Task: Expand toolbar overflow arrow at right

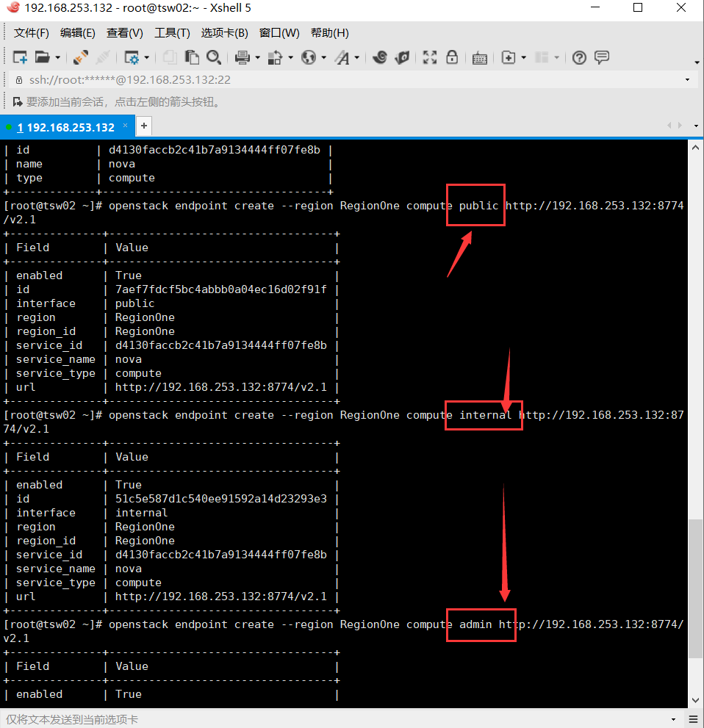Action: click(697, 62)
